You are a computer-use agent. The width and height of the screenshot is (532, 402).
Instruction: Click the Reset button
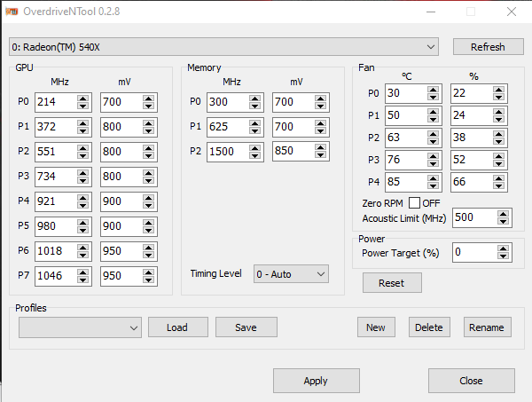point(392,283)
